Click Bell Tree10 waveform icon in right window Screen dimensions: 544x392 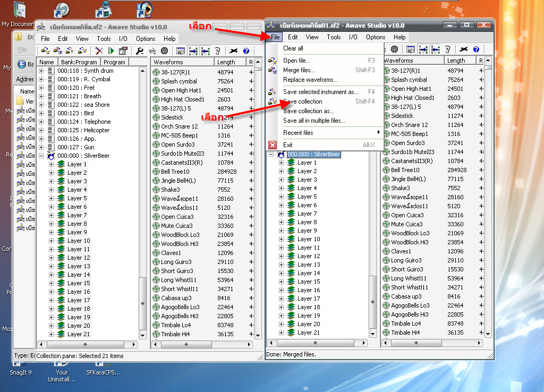386,170
